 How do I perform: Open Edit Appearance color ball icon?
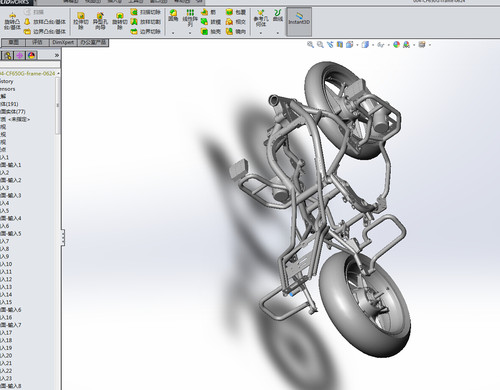pos(396,44)
